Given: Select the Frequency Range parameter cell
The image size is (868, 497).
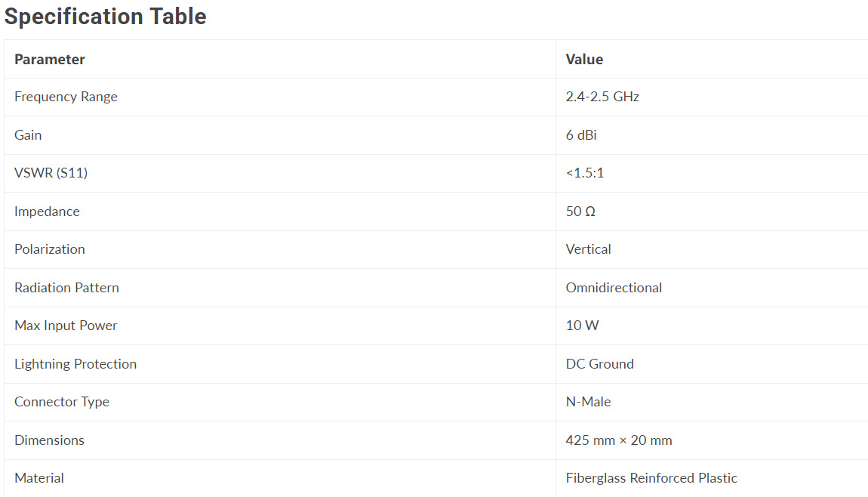Looking at the screenshot, I should click(x=66, y=97).
